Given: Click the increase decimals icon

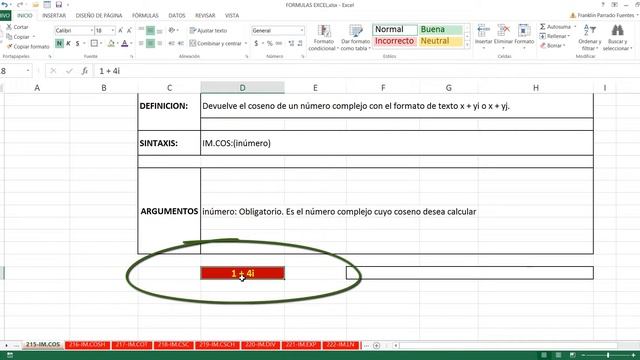Looking at the screenshot, I should coord(291,43).
